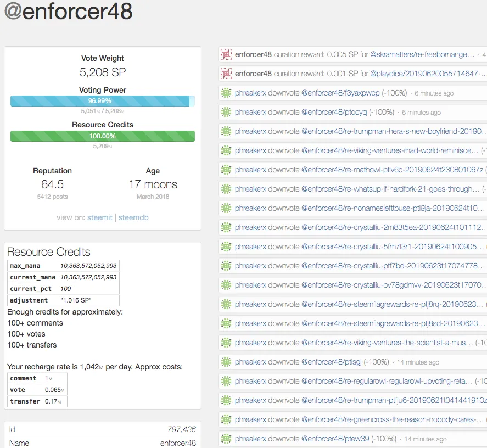The height and width of the screenshot is (448, 487).
Task: Click enforcer48 name in skramatters reward row
Action: pos(253,54)
